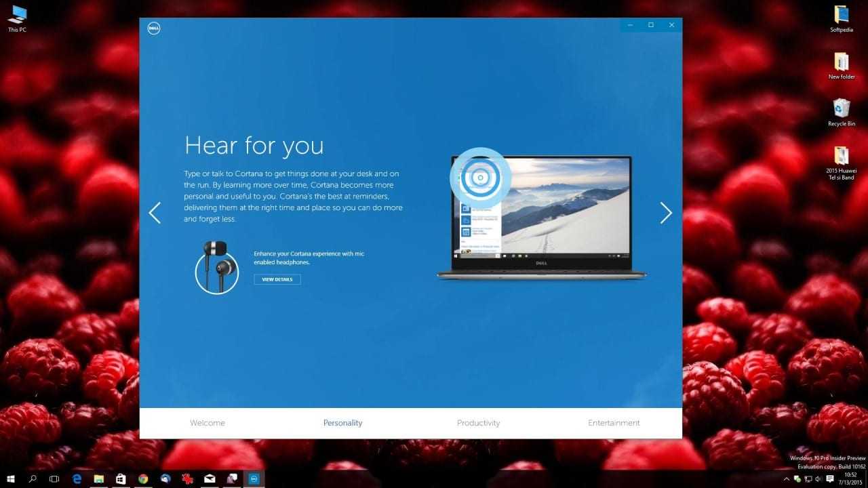
Task: Open the Mail app from the taskbar
Action: click(x=210, y=479)
